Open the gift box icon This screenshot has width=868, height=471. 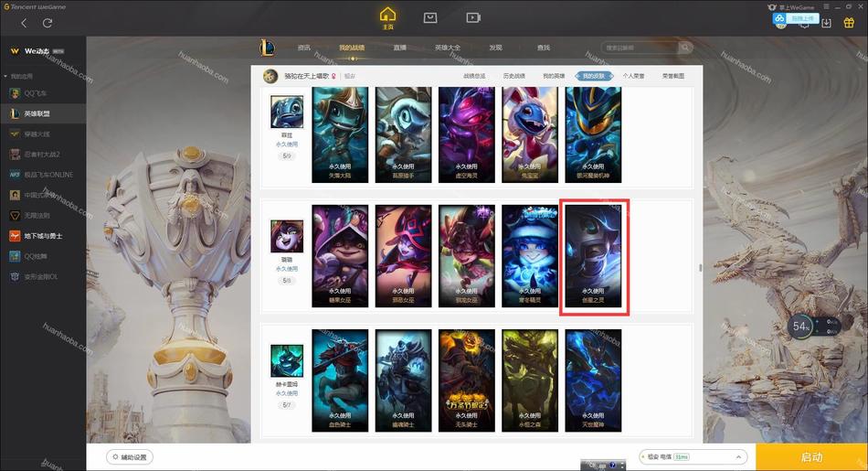click(849, 23)
